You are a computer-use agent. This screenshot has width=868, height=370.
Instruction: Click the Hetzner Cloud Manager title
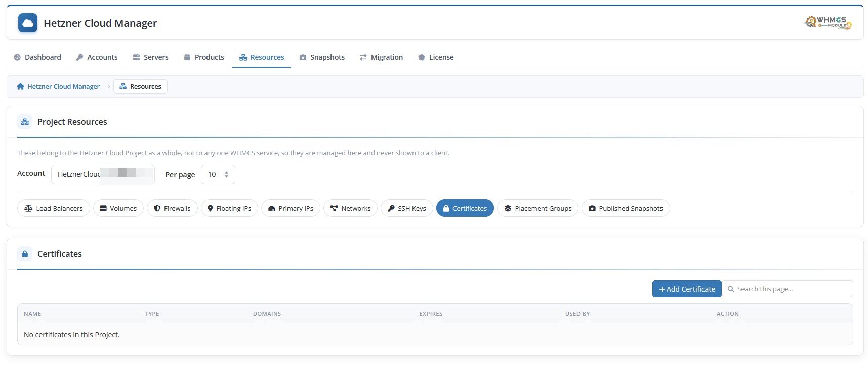coord(100,23)
